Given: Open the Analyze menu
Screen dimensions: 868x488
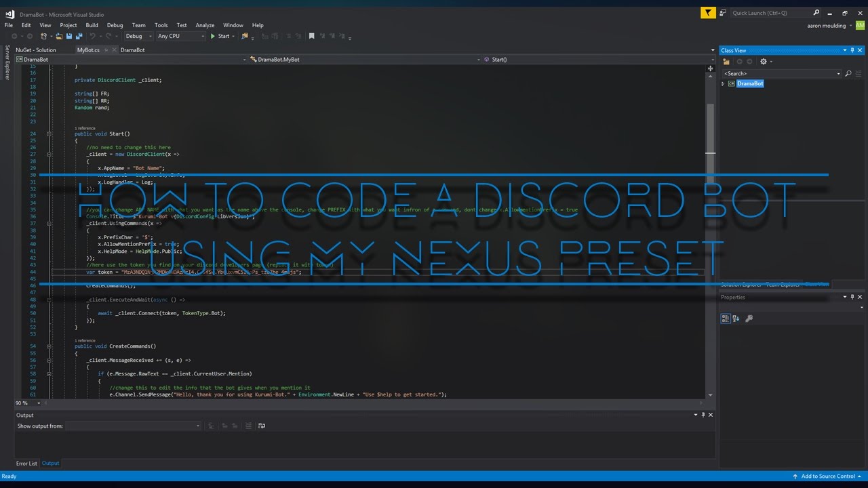Looking at the screenshot, I should click(x=205, y=25).
